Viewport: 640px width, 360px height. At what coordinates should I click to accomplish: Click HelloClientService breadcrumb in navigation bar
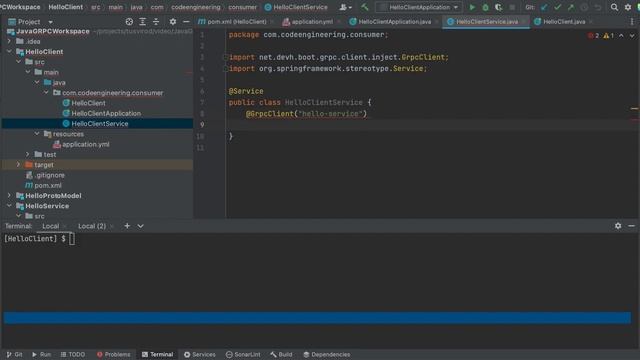click(x=300, y=7)
